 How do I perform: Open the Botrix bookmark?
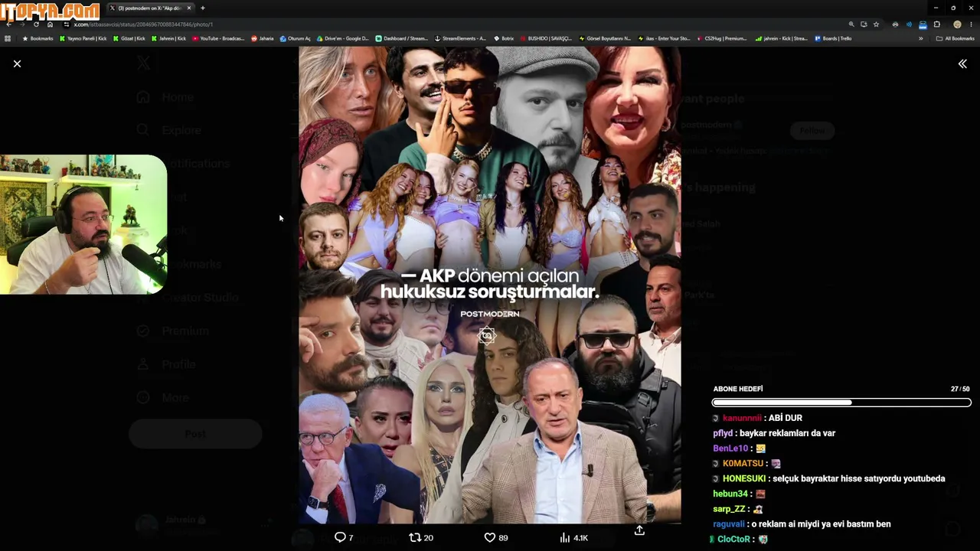tap(504, 38)
